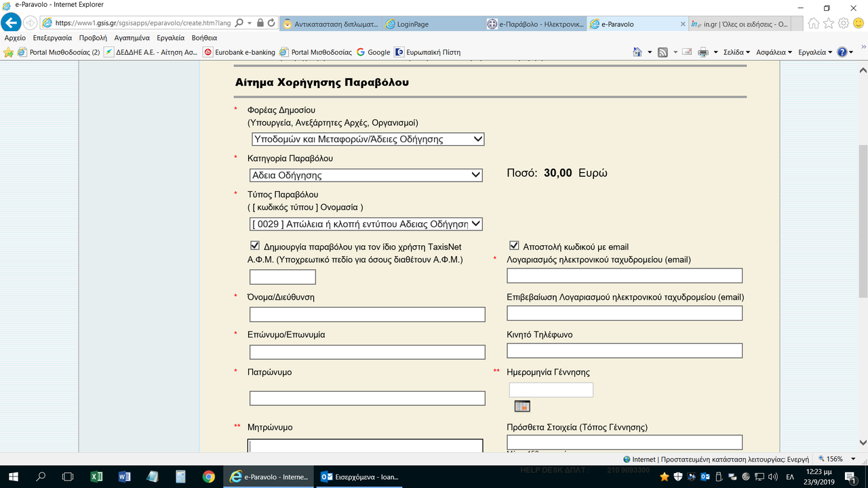The image size is (868, 488).
Task: Open the date picker calendar icon
Action: (522, 406)
